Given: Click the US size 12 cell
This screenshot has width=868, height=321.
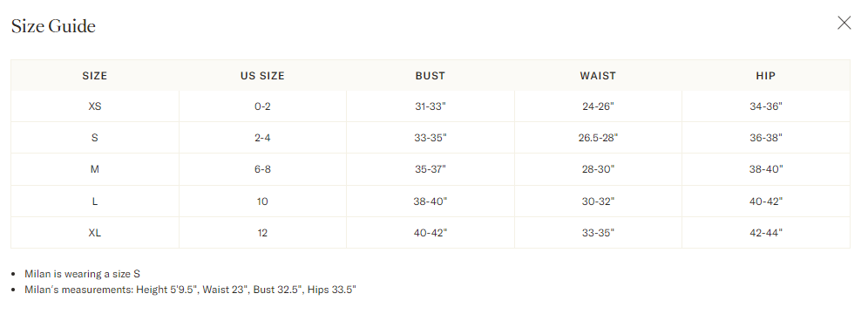Looking at the screenshot, I should [x=262, y=233].
